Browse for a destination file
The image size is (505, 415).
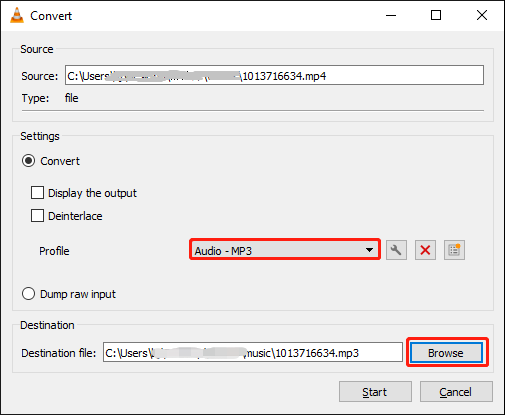446,353
